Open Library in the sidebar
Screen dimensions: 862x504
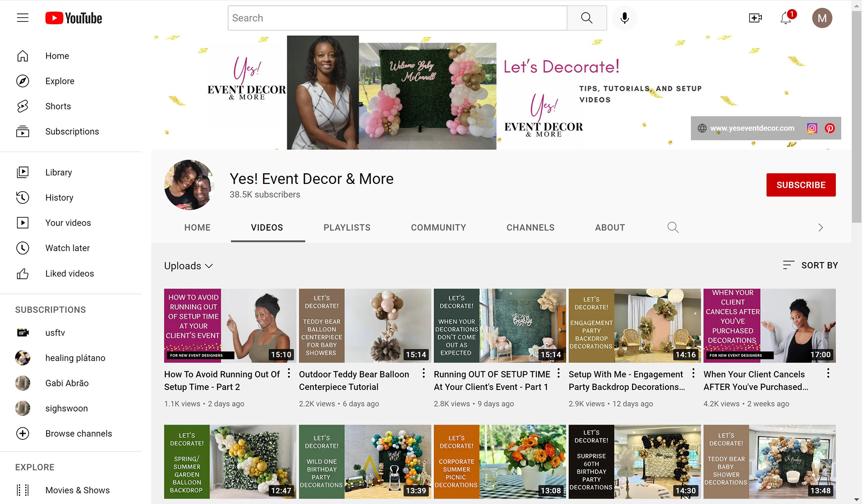pyautogui.click(x=70, y=172)
